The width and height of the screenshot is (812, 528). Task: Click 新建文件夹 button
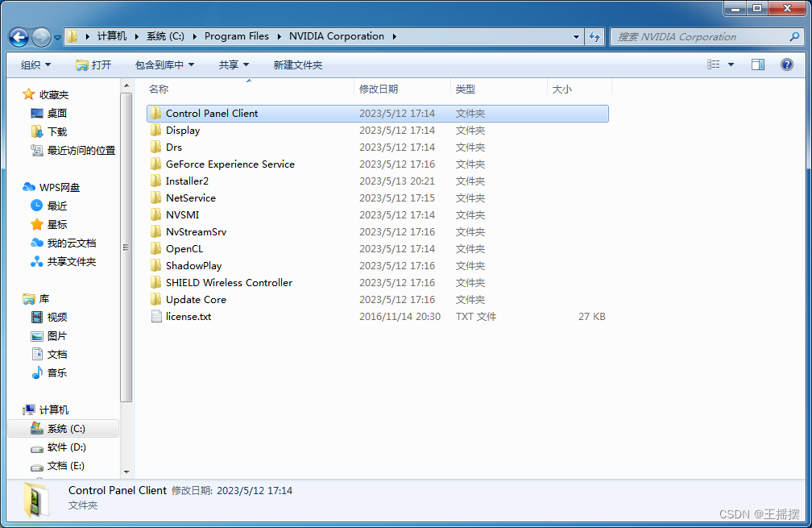pyautogui.click(x=298, y=64)
